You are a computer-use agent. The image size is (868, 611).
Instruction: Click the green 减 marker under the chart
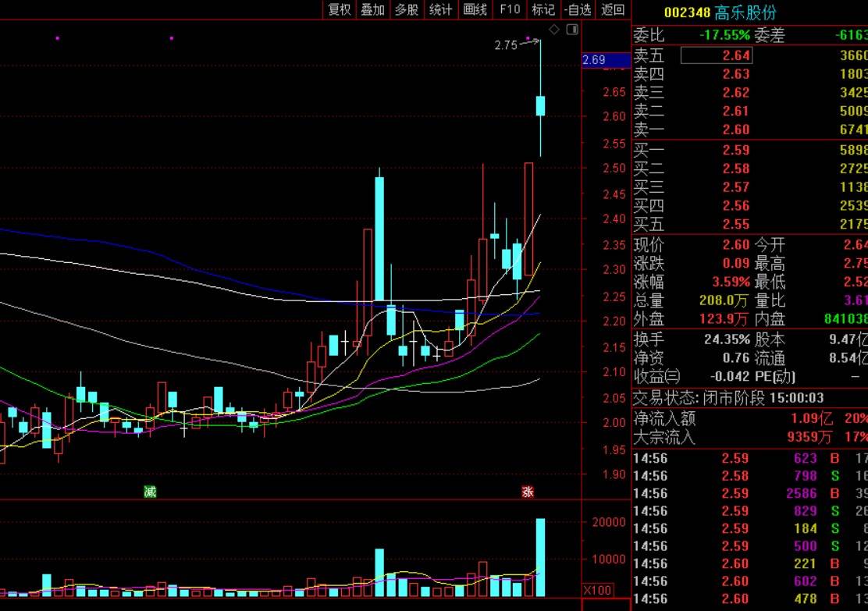150,492
